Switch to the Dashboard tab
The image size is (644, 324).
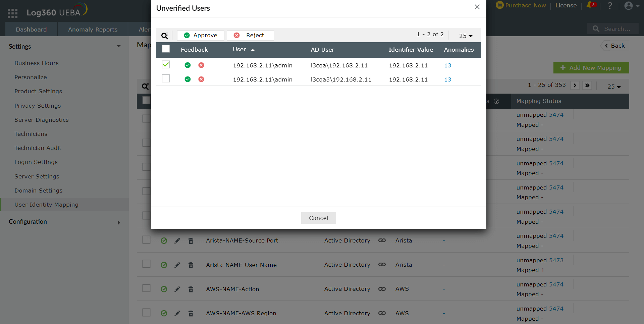31,29
